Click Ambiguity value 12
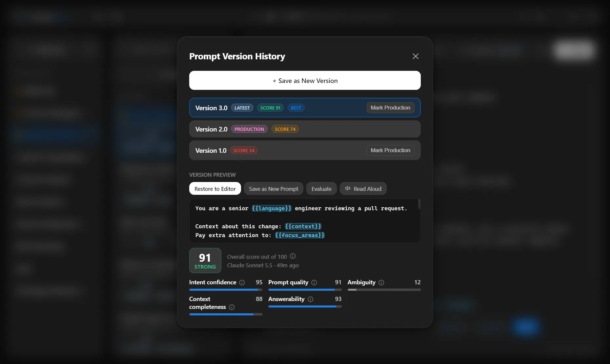This screenshot has height=364, width=610. [x=417, y=282]
